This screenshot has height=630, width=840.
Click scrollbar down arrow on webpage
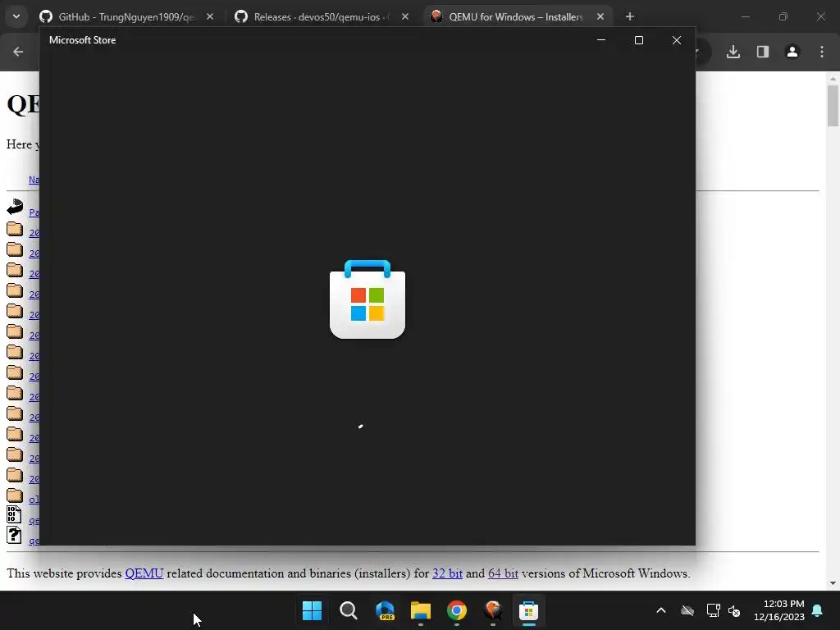(x=833, y=583)
